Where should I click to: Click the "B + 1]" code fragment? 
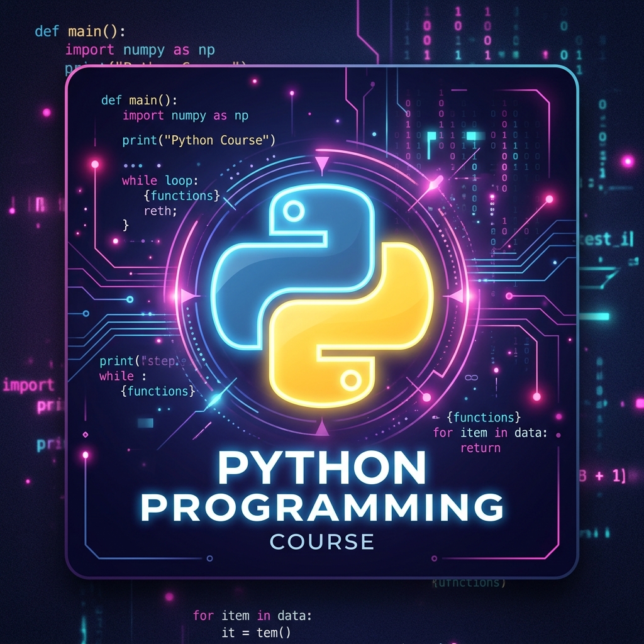click(602, 475)
